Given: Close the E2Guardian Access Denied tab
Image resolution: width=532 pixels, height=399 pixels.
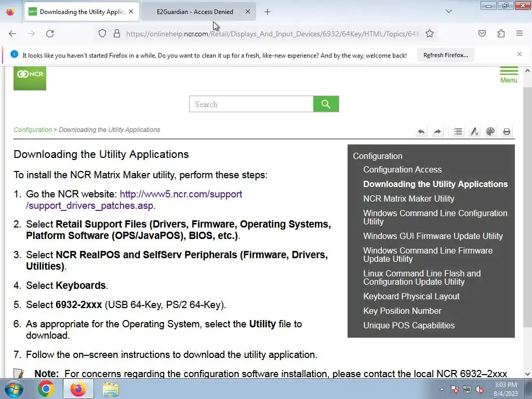Looking at the screenshot, I should (248, 11).
